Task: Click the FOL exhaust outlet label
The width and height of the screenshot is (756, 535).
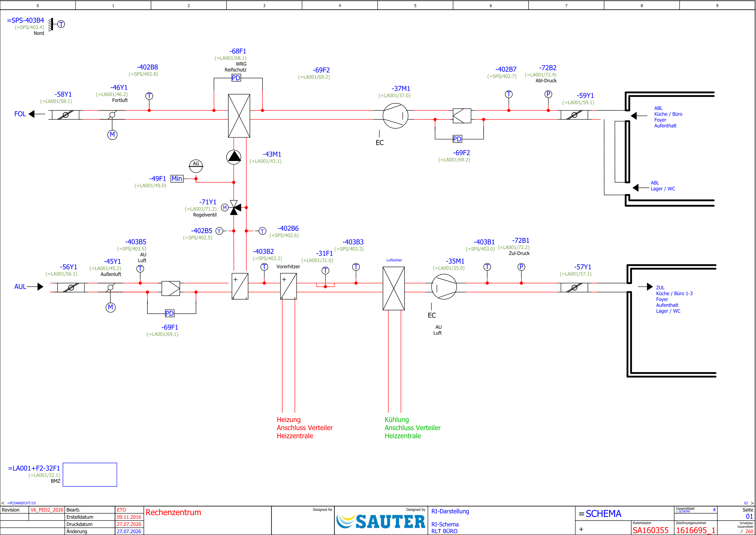Action: [x=20, y=114]
